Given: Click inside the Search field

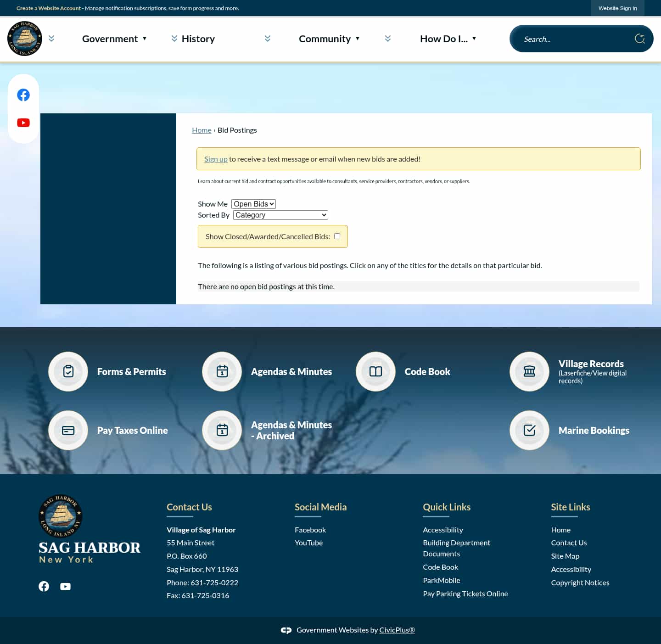Looking at the screenshot, I should [574, 39].
